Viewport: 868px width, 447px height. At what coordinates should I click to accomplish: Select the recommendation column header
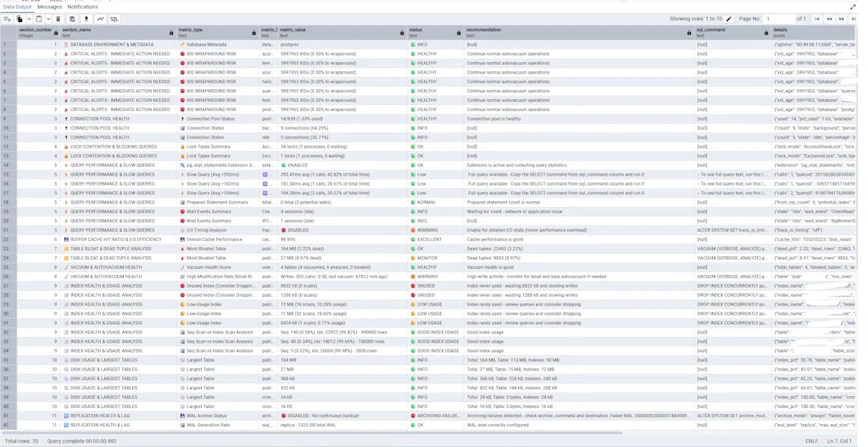[579, 33]
